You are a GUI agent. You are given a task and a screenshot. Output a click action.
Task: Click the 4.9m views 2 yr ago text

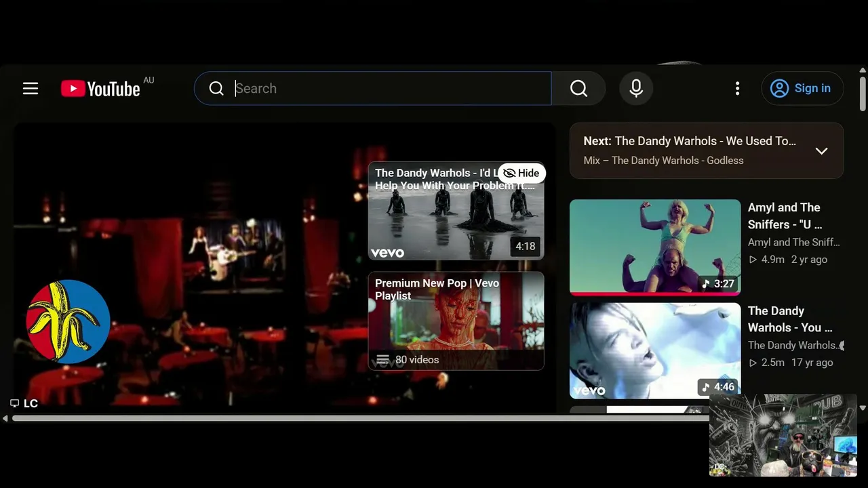tap(788, 260)
